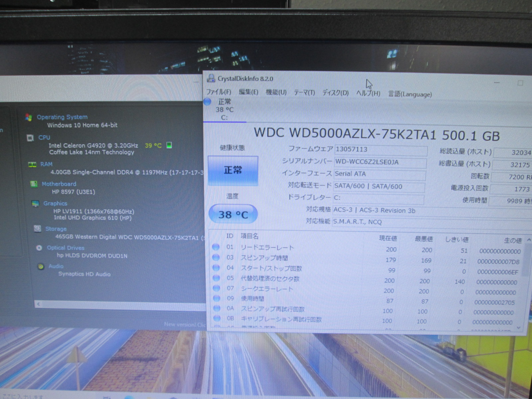
Task: Click the Audio speaker icon
Action: click(41, 266)
